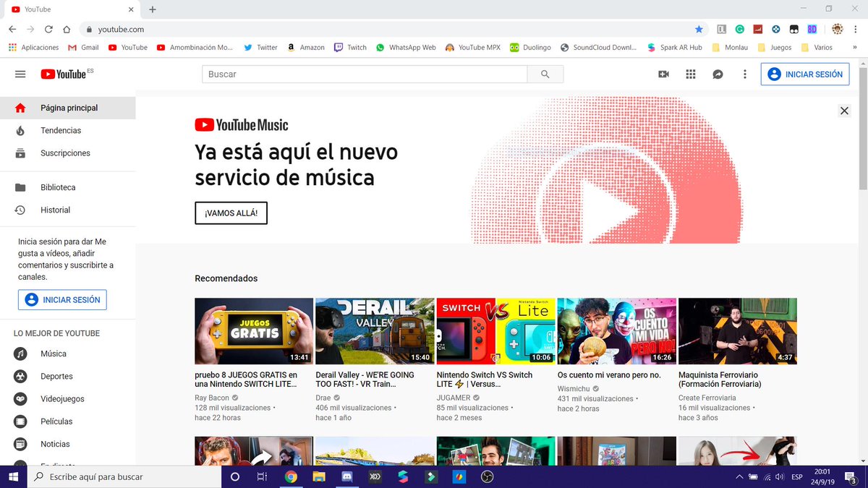Click the bookmark star in address bar

699,30
